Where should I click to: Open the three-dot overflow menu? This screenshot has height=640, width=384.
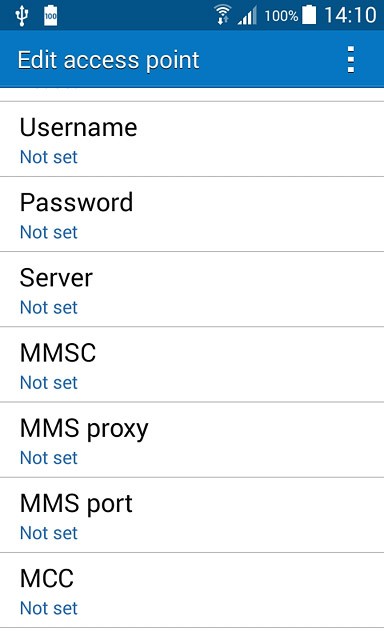(x=351, y=60)
